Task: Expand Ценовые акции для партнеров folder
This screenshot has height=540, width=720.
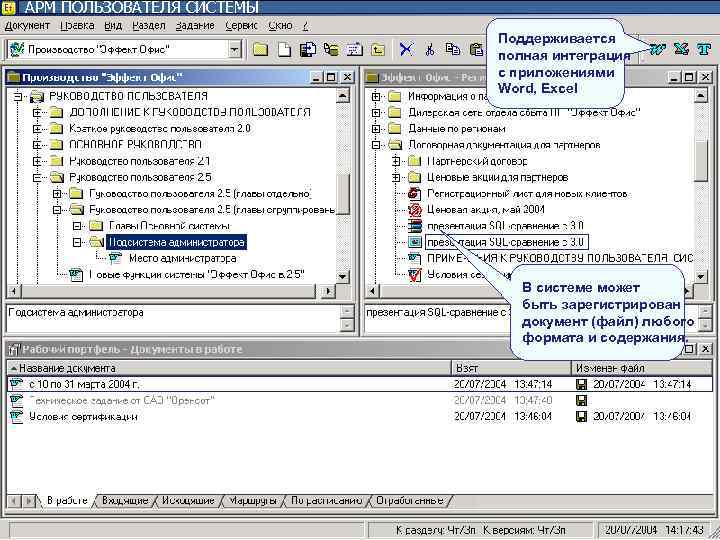Action: tap(396, 178)
